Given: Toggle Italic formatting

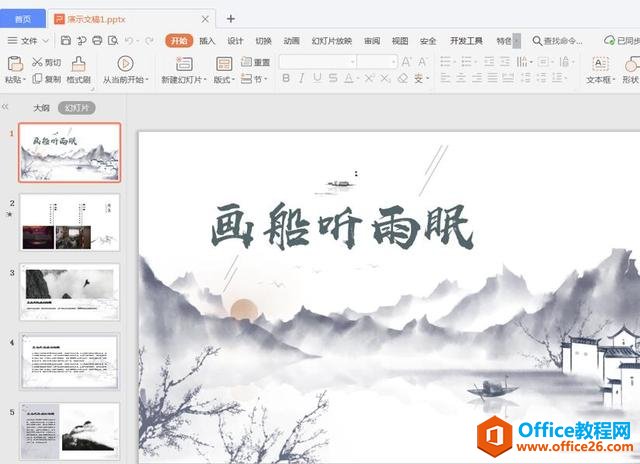Looking at the screenshot, I should (302, 78).
